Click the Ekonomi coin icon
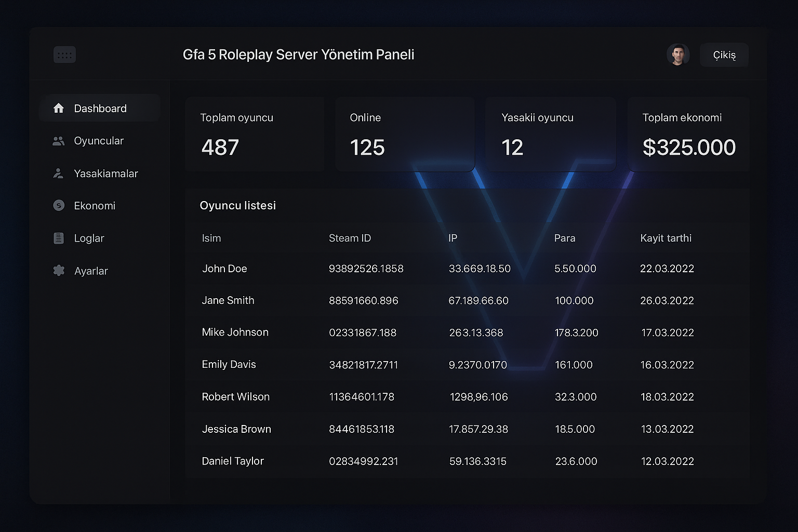This screenshot has width=798, height=532. 59,206
